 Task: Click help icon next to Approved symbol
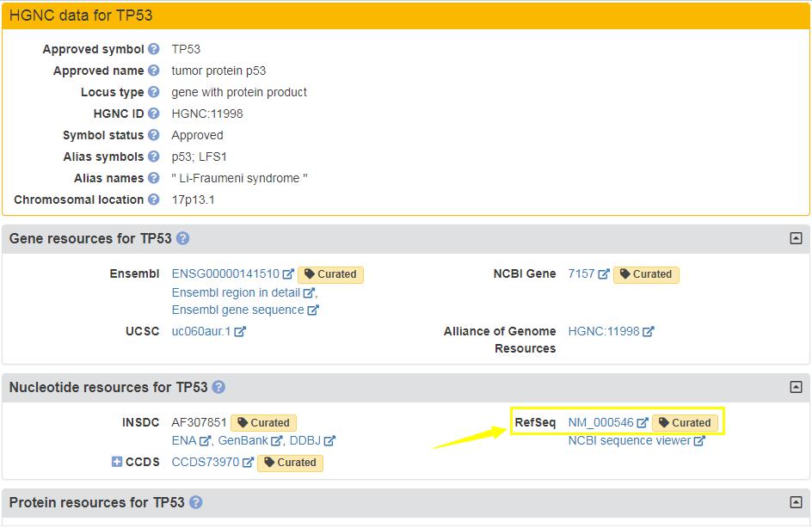[153, 49]
